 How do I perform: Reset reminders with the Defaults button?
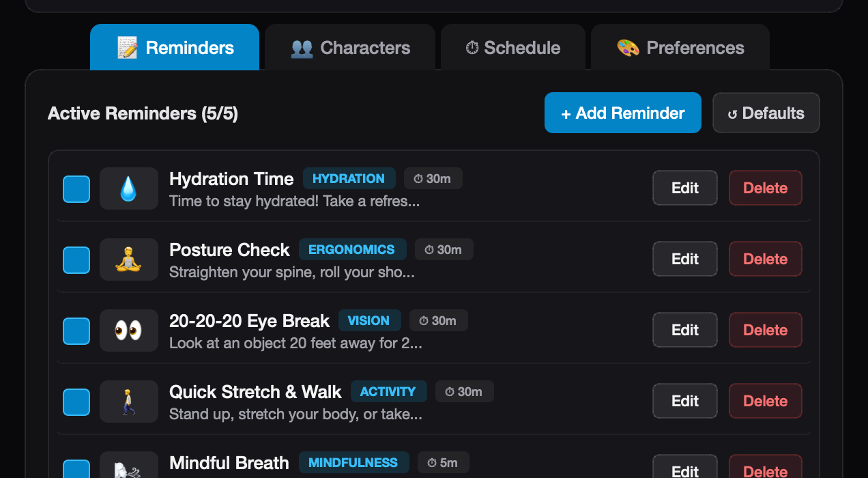pyautogui.click(x=766, y=113)
